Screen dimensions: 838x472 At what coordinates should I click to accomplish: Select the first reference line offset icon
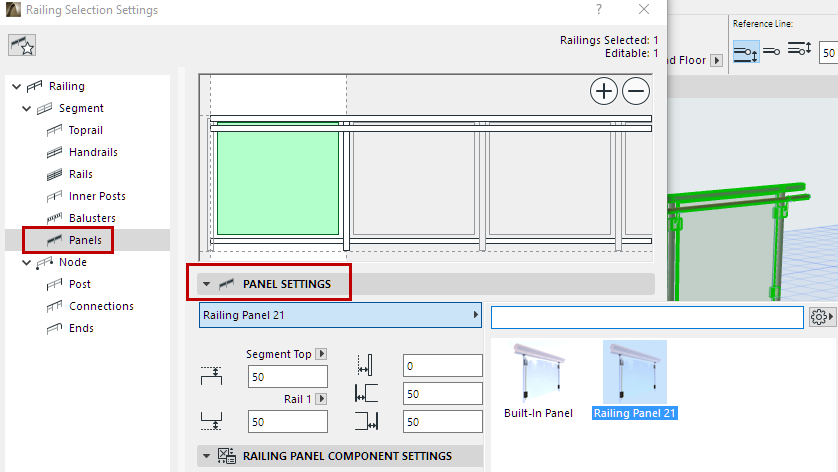click(746, 52)
